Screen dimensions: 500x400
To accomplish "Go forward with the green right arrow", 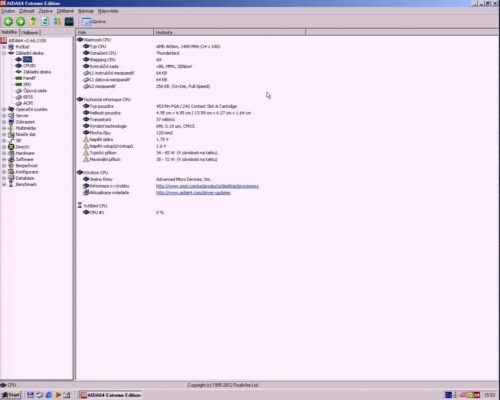I will point(21,22).
